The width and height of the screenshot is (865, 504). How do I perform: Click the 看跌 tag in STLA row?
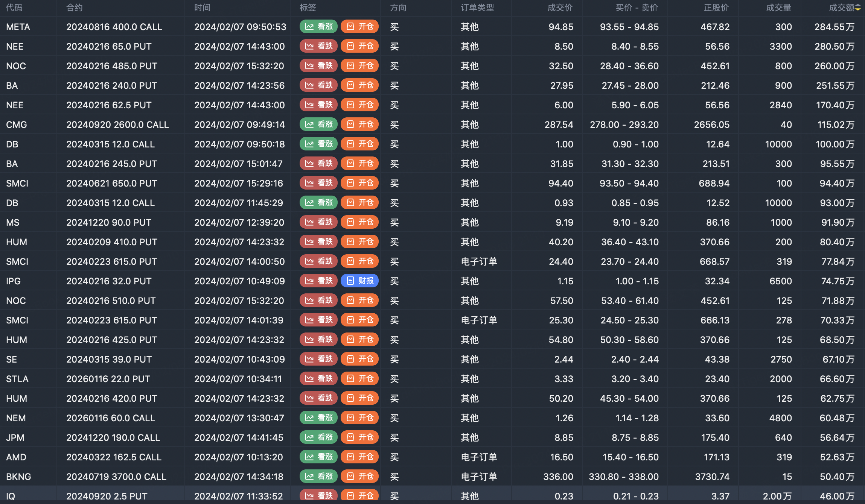[x=318, y=379]
